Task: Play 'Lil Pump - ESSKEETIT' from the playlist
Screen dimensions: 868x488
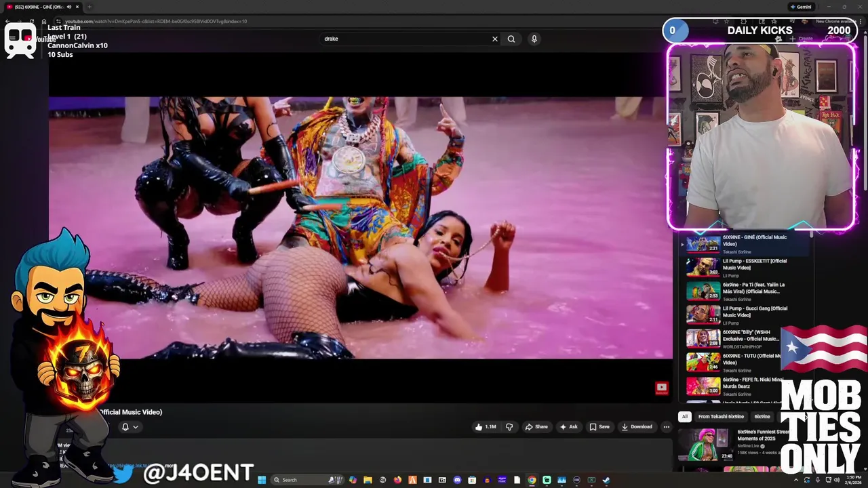Action: pos(745,268)
